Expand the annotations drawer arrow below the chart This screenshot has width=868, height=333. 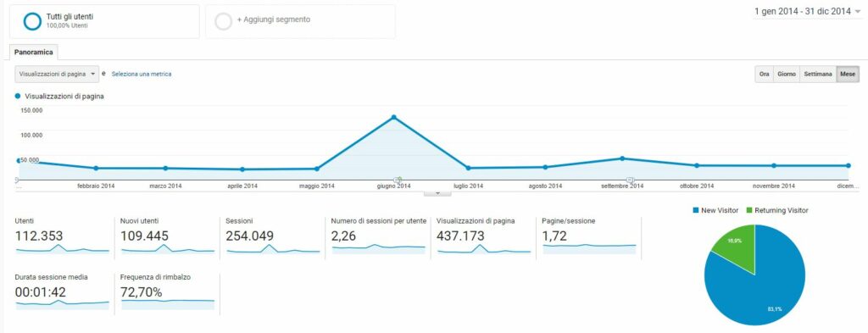click(x=437, y=192)
